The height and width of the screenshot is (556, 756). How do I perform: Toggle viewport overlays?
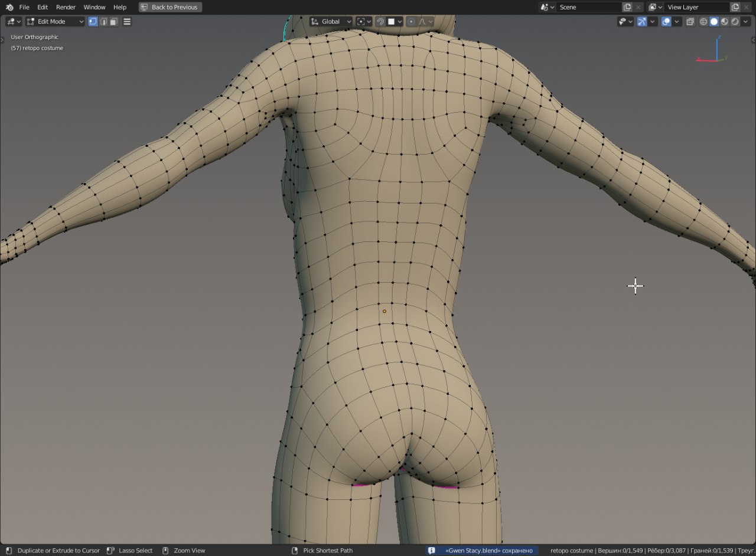[x=666, y=21]
